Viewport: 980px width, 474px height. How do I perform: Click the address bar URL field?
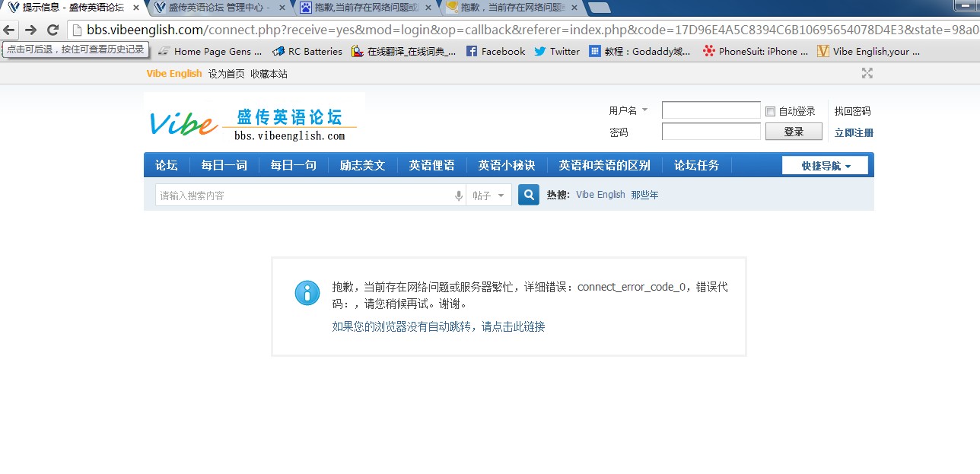pyautogui.click(x=523, y=30)
